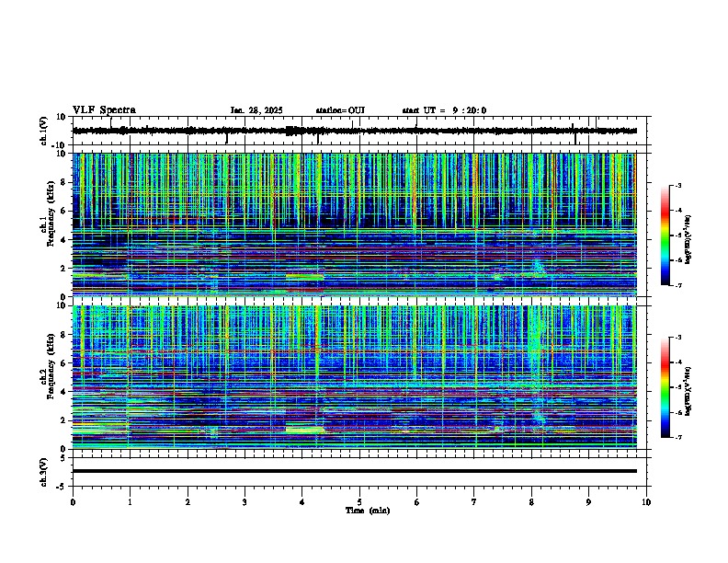Screen dimensions: 728x563
Task: Click "-7" on the ch.2 colour bar scale
Action: click(677, 438)
